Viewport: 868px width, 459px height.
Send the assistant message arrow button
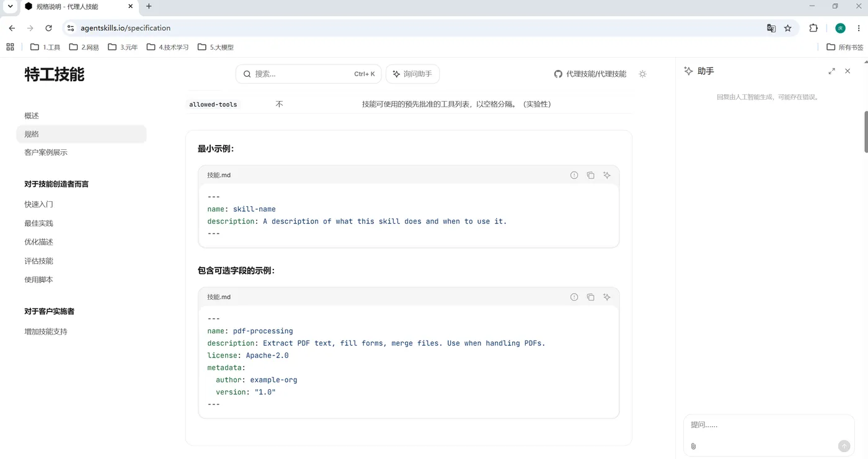pyautogui.click(x=844, y=446)
